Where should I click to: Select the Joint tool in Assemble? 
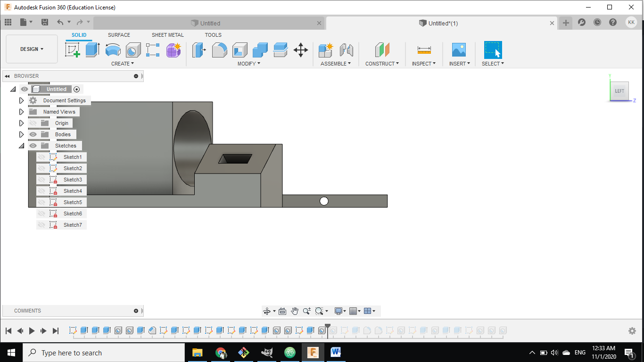point(346,49)
